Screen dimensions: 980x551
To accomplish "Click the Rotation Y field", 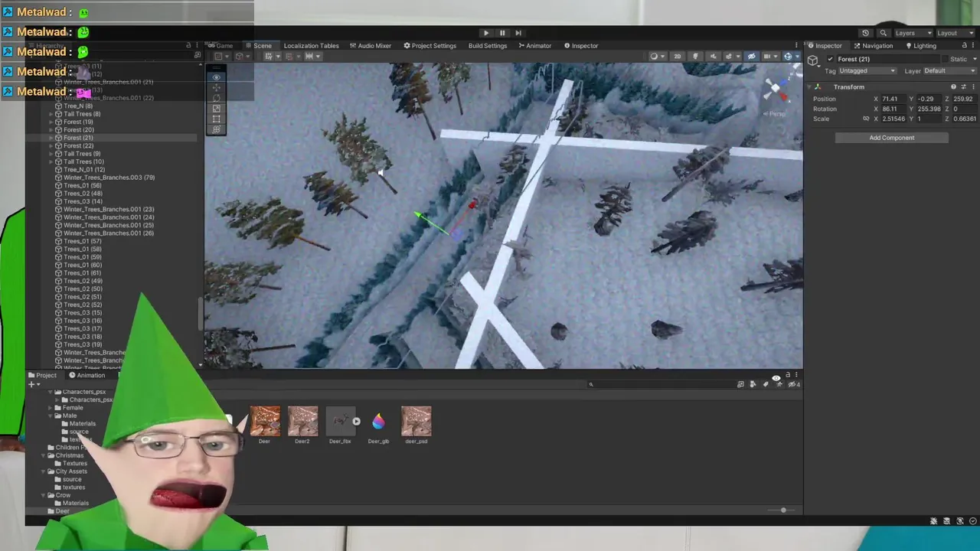I will click(929, 109).
